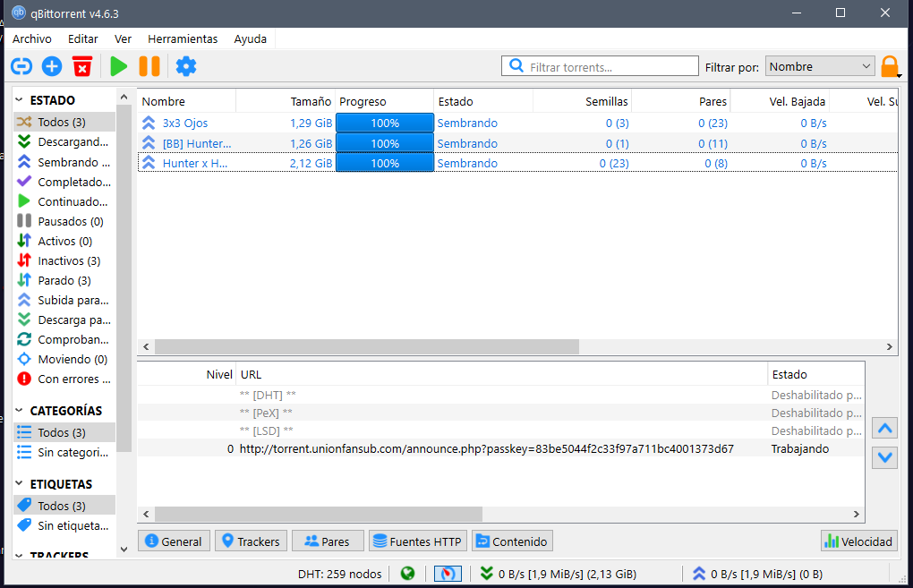This screenshot has height=588, width=913.
Task: Move tracker down with arrow button
Action: click(885, 457)
